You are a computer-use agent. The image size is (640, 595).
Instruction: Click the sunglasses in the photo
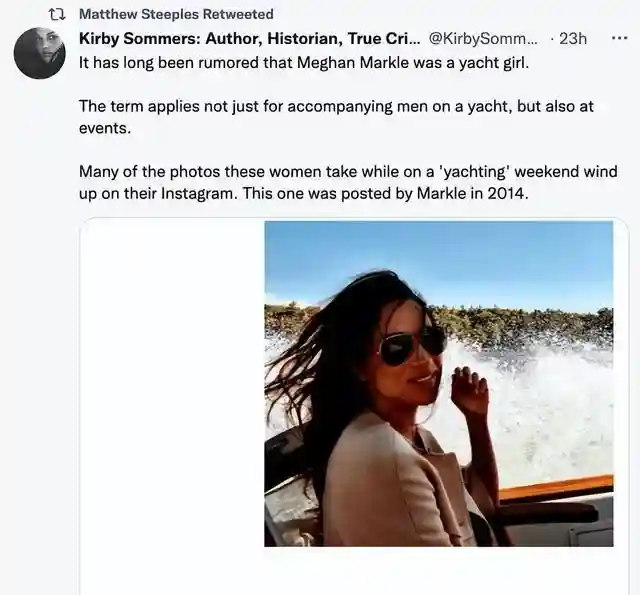[411, 344]
